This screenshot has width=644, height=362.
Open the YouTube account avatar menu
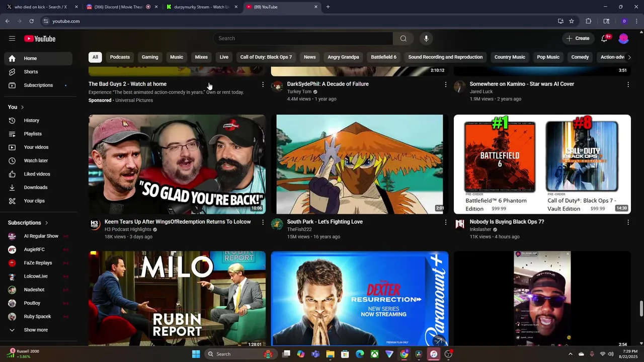(623, 39)
